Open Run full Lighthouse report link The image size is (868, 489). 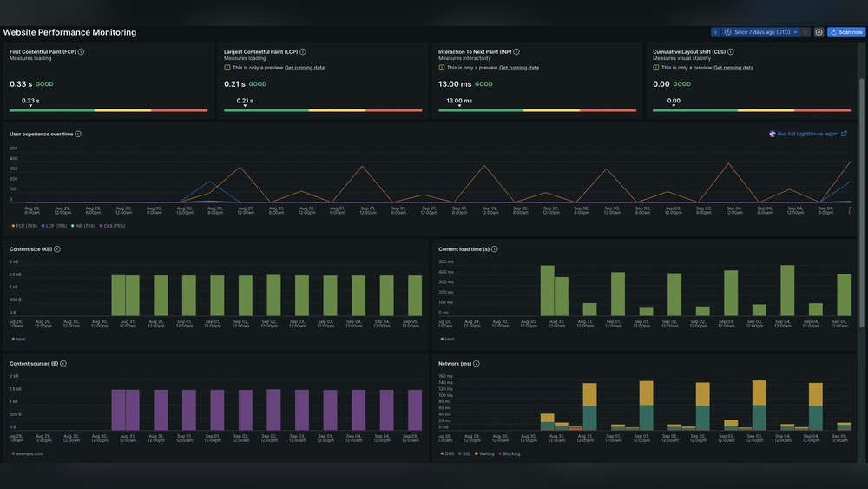(808, 134)
